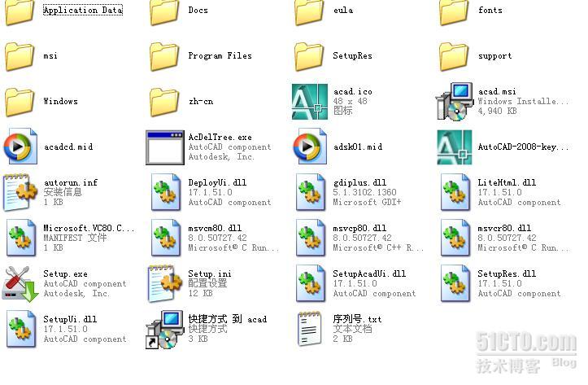Select the SetupUi.dll file icon
This screenshot has width=588, height=385.
20,329
